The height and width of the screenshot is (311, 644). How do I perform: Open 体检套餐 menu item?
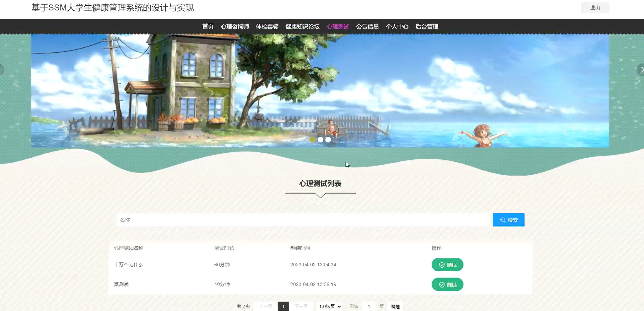click(267, 26)
